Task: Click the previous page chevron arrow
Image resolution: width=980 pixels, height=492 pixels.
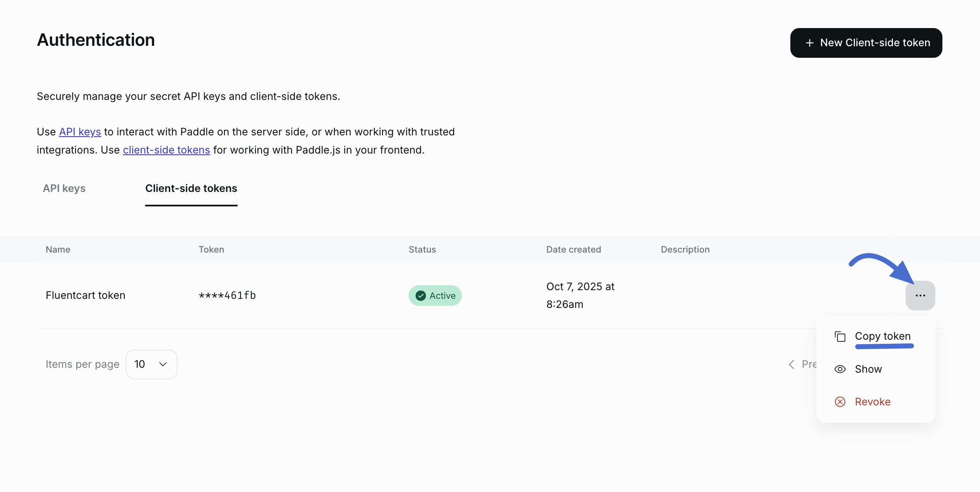Action: tap(791, 364)
